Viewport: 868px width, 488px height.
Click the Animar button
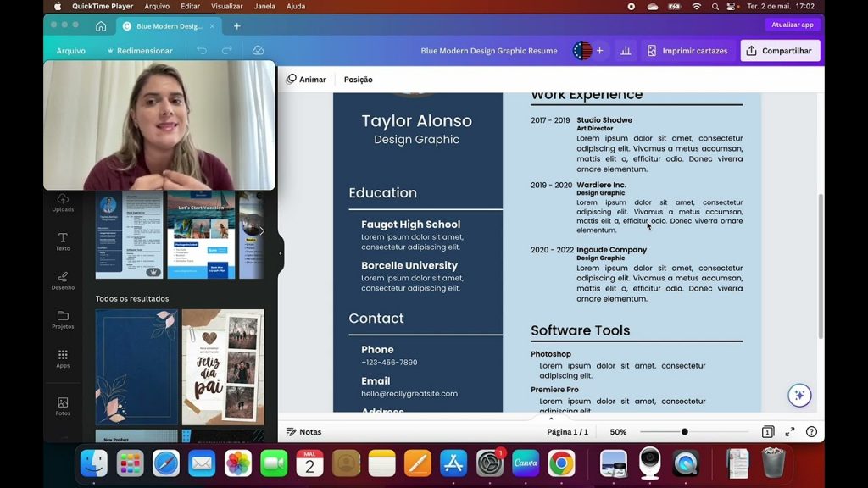[306, 79]
